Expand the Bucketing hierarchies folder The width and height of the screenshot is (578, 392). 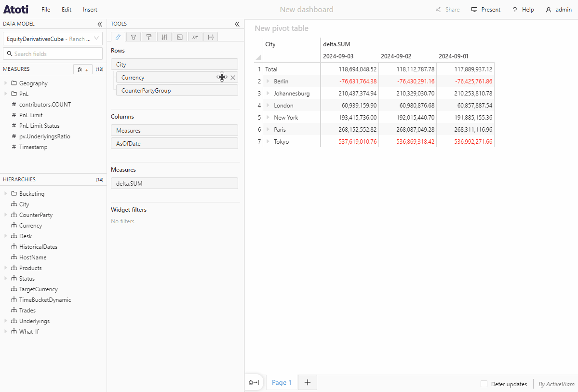pos(6,193)
